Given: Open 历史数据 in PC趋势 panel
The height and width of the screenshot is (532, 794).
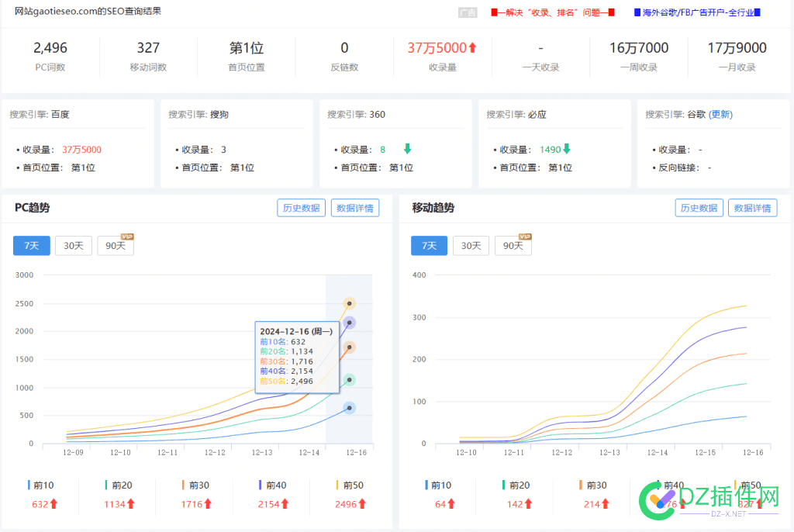Looking at the screenshot, I should pyautogui.click(x=302, y=208).
